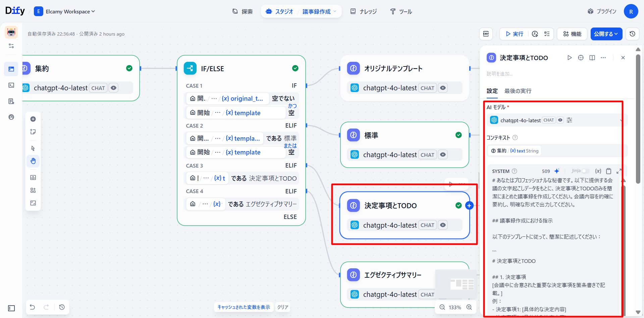Click the 実行 run button
Image resolution: width=644 pixels, height=318 pixels.
514,34
